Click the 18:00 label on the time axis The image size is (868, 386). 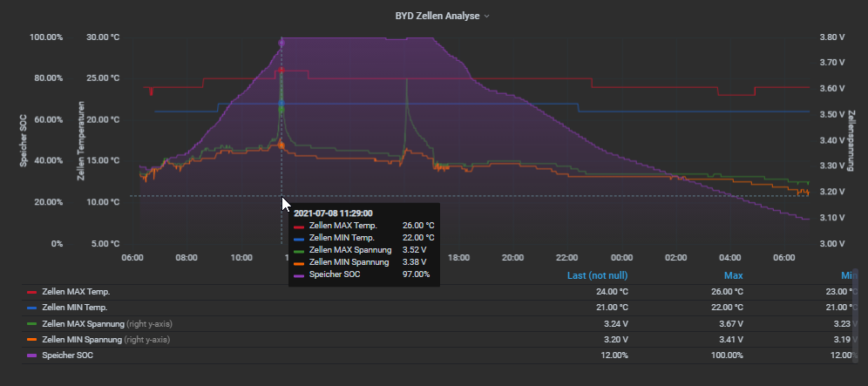coord(458,258)
